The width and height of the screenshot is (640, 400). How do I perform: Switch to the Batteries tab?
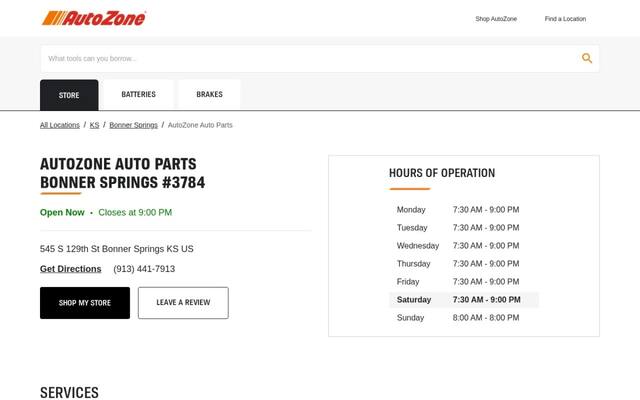coord(138,94)
